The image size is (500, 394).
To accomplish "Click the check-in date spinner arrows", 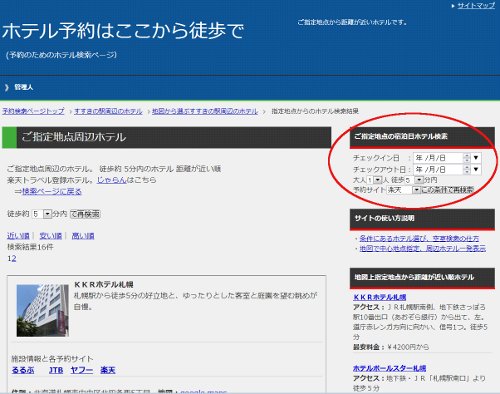I will tap(467, 158).
